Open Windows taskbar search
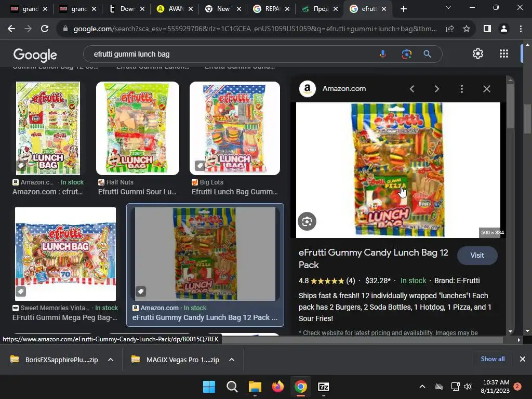 tap(232, 387)
